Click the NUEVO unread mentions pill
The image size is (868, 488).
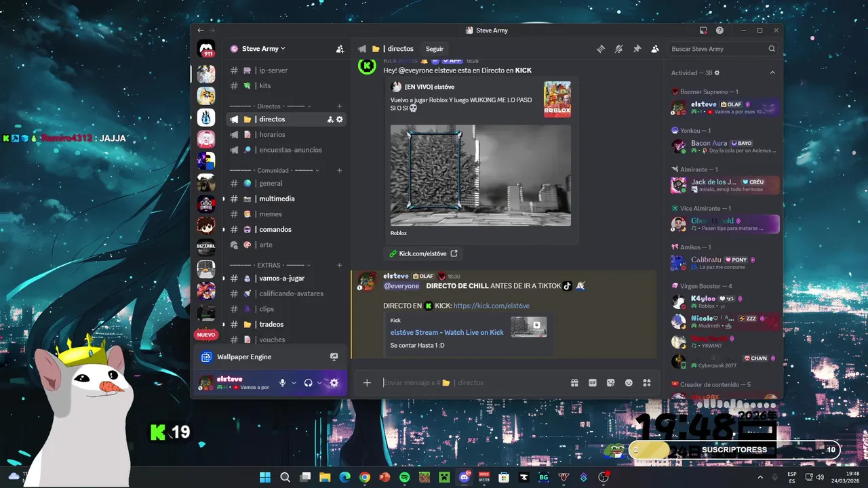coord(206,335)
